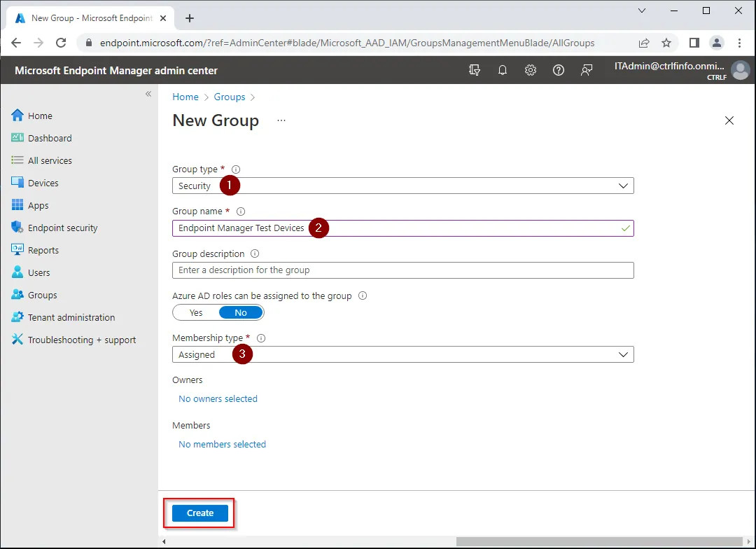Screen dimensions: 756x549
Task: Click the Create button
Action: [200, 513]
